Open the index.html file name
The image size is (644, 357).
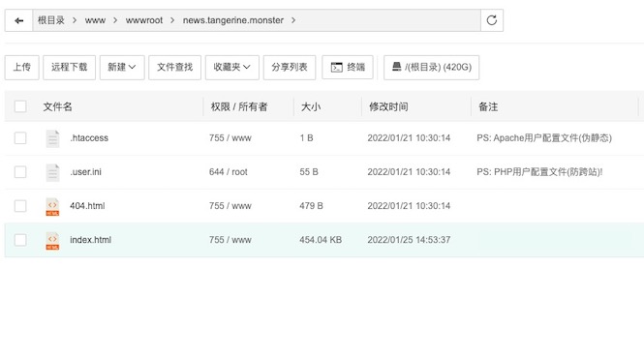coord(90,240)
